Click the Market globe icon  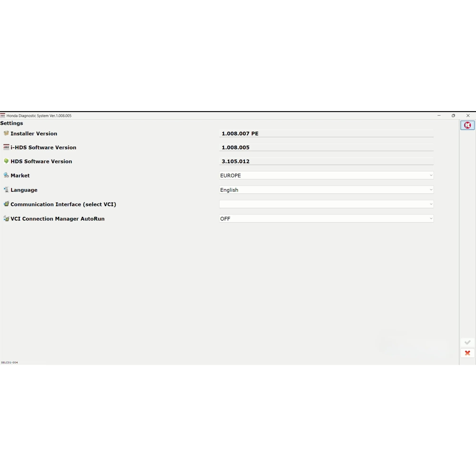pos(6,175)
